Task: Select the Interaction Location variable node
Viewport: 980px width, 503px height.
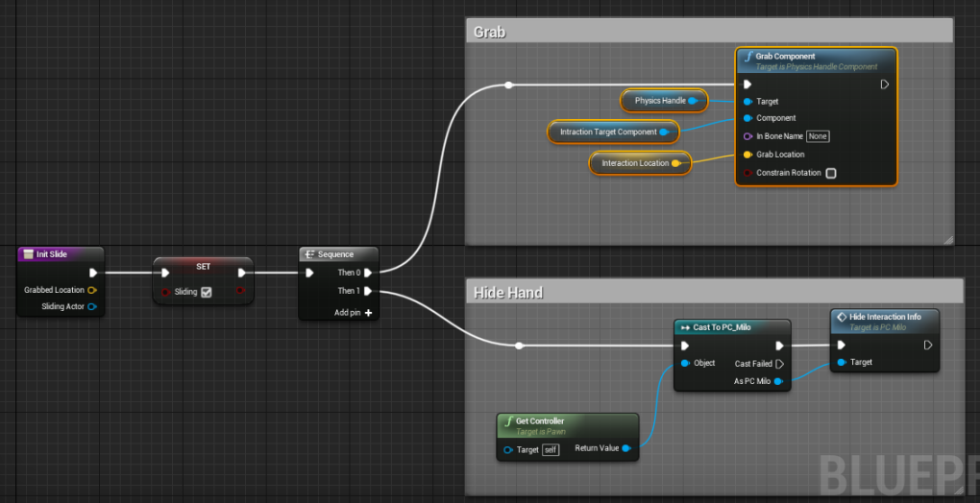Action: point(640,163)
